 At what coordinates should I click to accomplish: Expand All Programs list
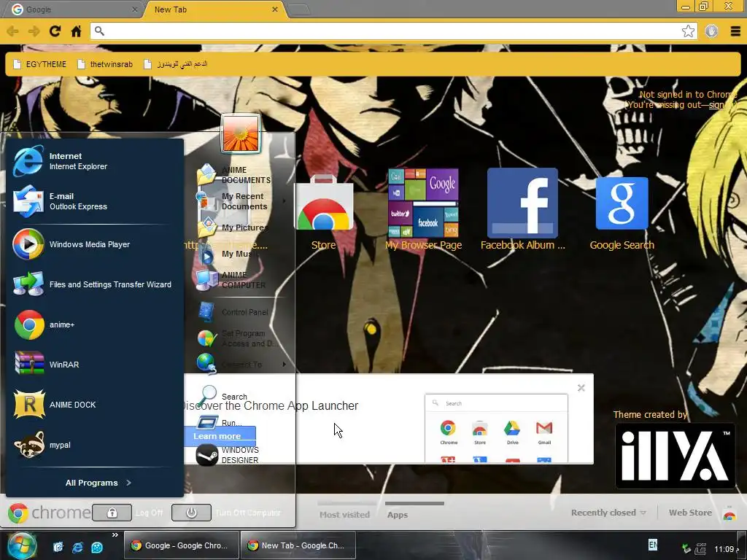[x=98, y=483]
